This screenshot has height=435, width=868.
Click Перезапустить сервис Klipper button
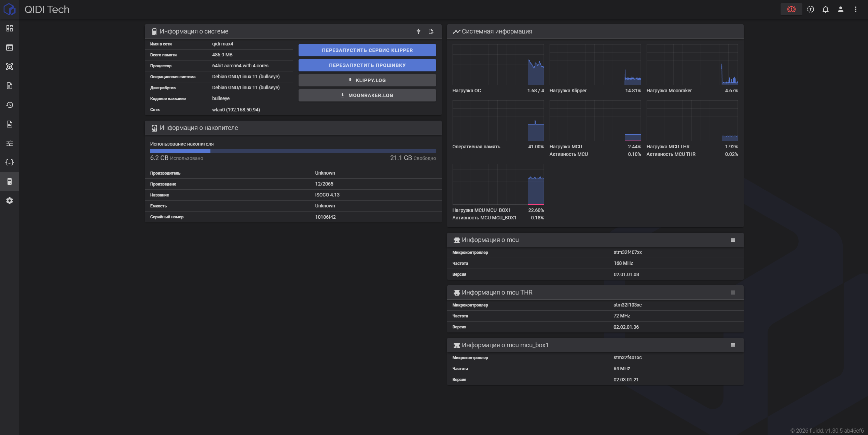[367, 50]
